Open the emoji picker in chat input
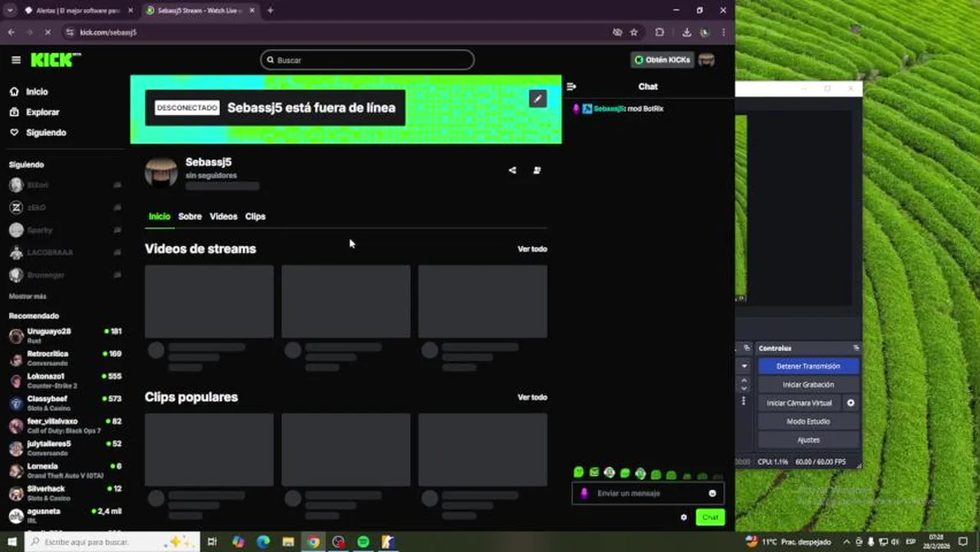 coord(712,494)
